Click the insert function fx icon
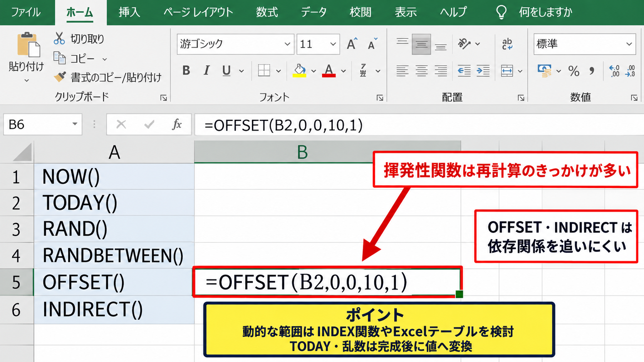Image resolution: width=644 pixels, height=362 pixels. coord(177,124)
